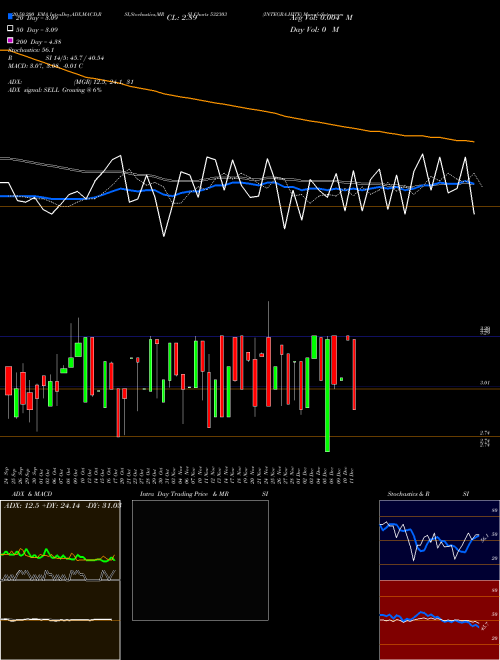
Task: Select the '50 Day - 3.09' label
Action: coord(37,30)
